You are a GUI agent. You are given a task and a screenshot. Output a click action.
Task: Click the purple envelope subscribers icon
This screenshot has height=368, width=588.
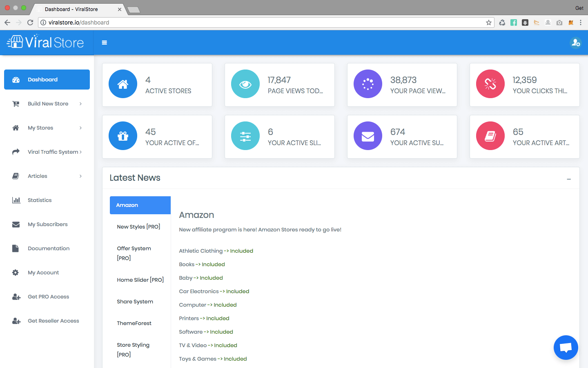point(368,136)
